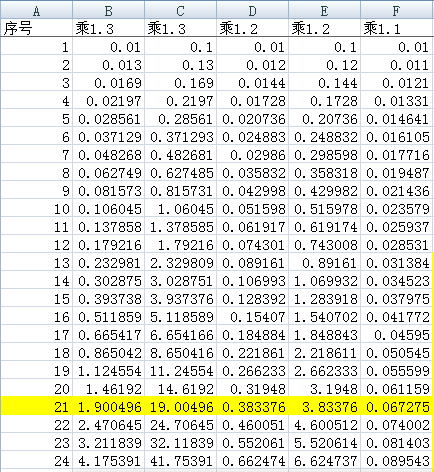Select cell with value 0.179216

tap(108, 245)
